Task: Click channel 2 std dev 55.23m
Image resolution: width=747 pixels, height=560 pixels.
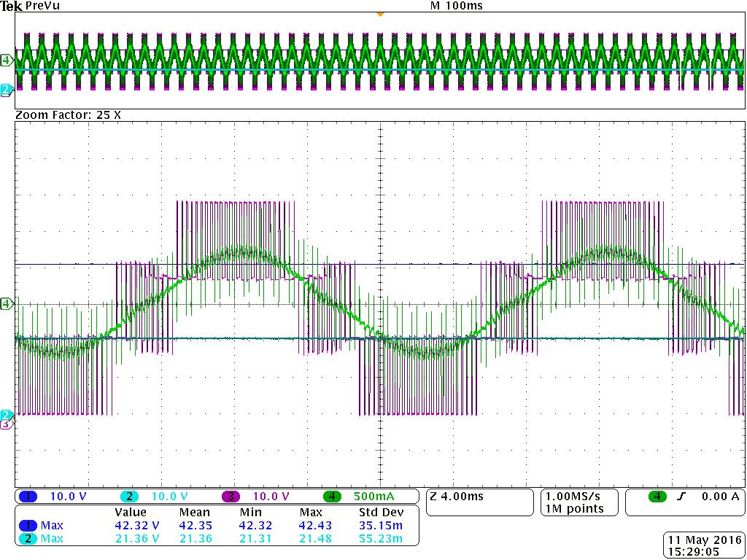Action: (x=381, y=539)
